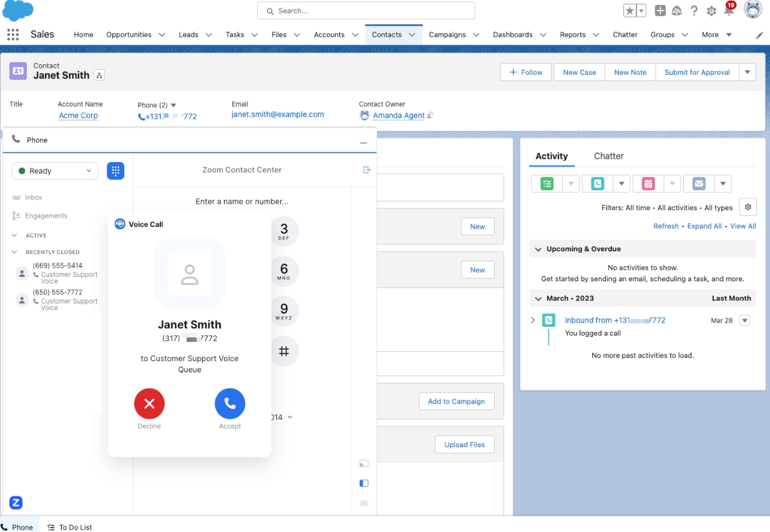Decline the call from Janet Smith
The width and height of the screenshot is (770, 532).
[149, 404]
